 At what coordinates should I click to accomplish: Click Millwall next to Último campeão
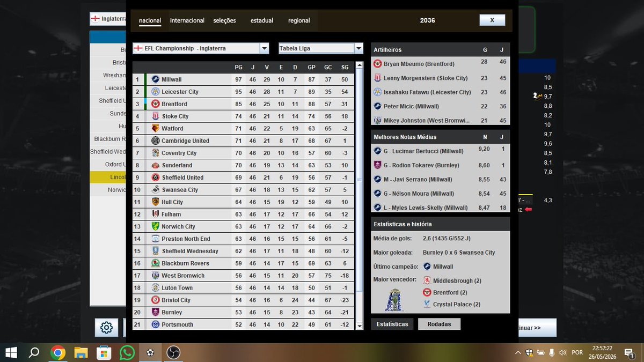[443, 267]
